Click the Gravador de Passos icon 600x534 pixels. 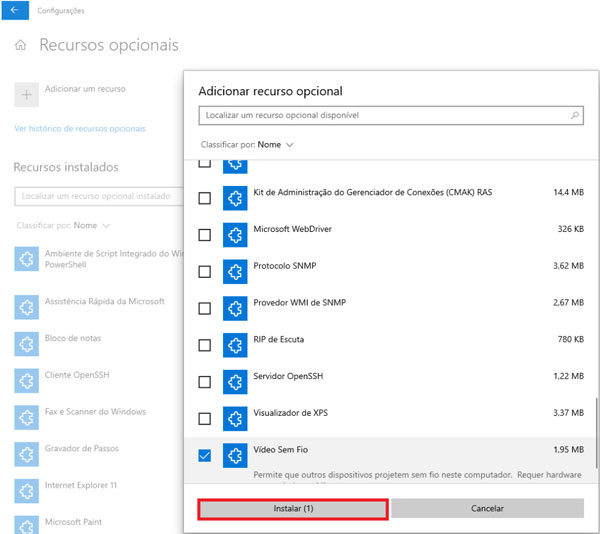click(26, 454)
